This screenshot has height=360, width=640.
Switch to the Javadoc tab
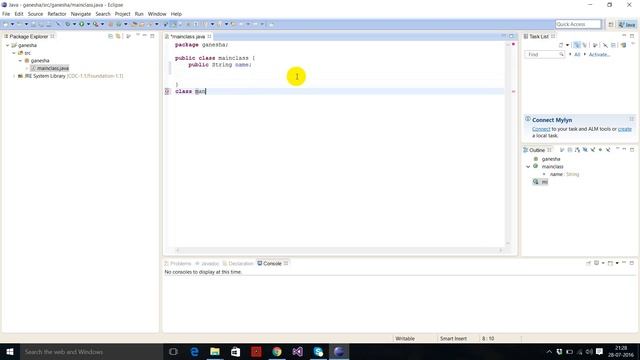click(x=207, y=264)
